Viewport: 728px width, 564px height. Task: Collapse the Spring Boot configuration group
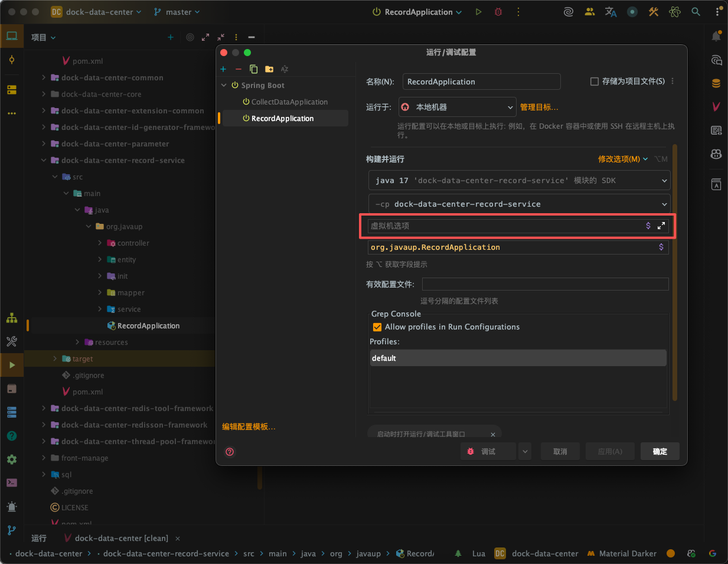tap(224, 86)
